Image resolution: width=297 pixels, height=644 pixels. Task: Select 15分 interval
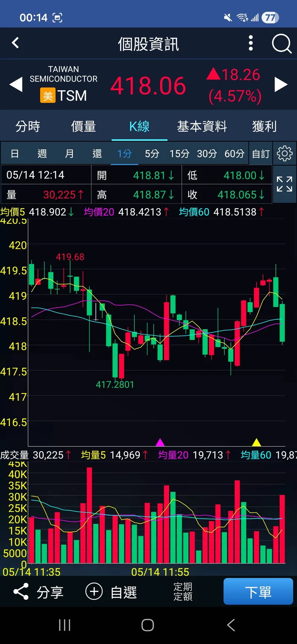click(x=179, y=153)
